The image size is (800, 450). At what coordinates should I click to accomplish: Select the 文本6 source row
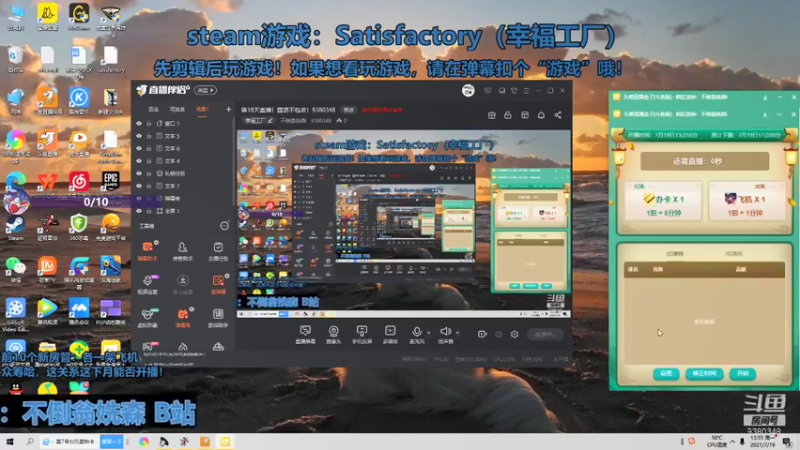coord(184,148)
